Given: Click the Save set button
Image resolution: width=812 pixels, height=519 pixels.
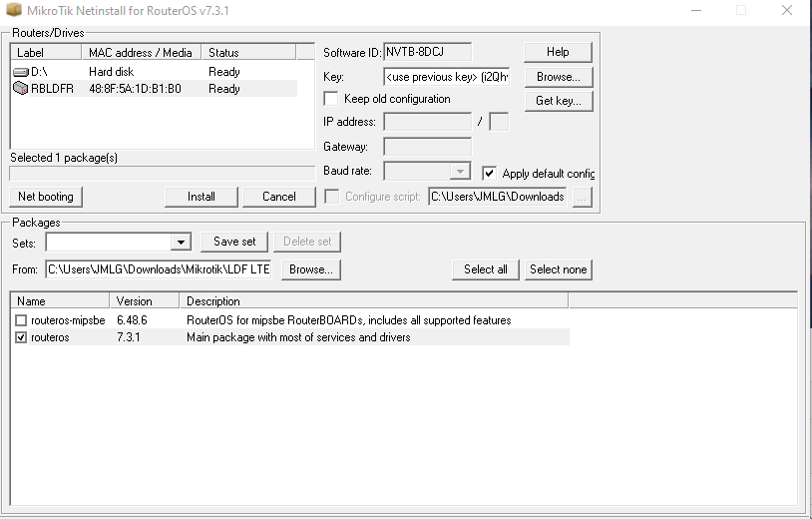Looking at the screenshot, I should (234, 242).
